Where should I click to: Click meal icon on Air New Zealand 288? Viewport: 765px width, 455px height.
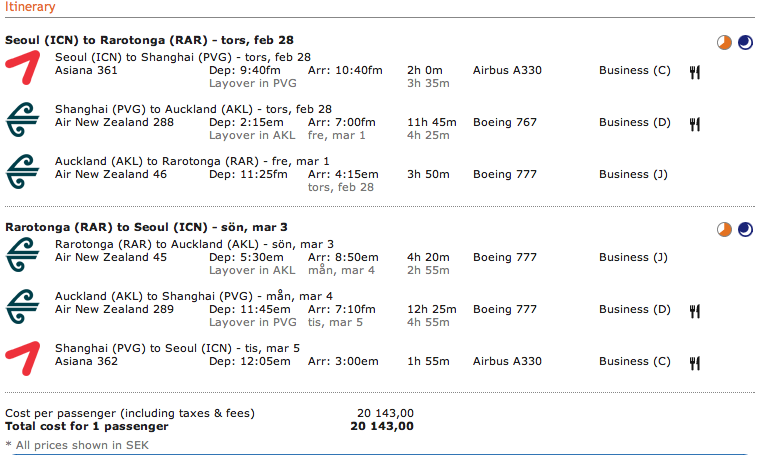pos(694,123)
